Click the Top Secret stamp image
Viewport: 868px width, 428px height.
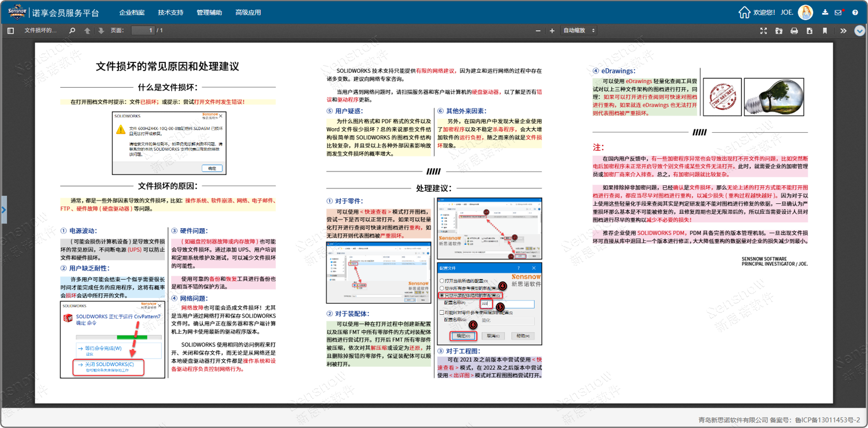coord(722,97)
